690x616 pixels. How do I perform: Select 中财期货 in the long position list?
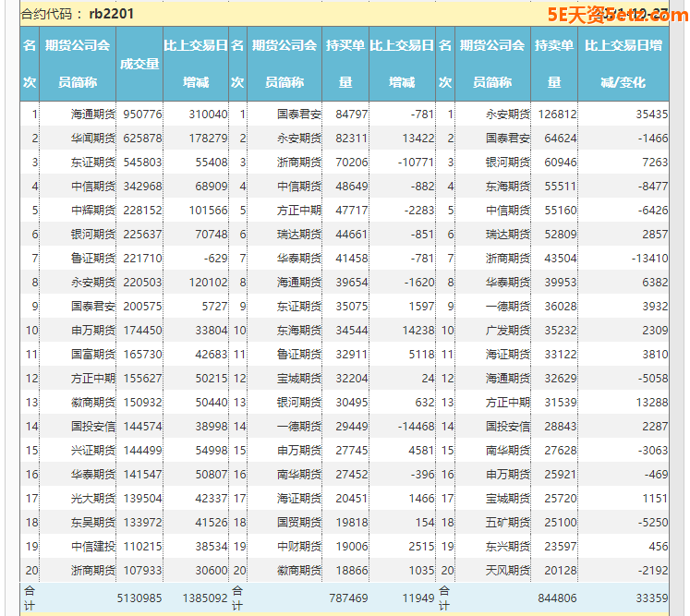point(299,546)
